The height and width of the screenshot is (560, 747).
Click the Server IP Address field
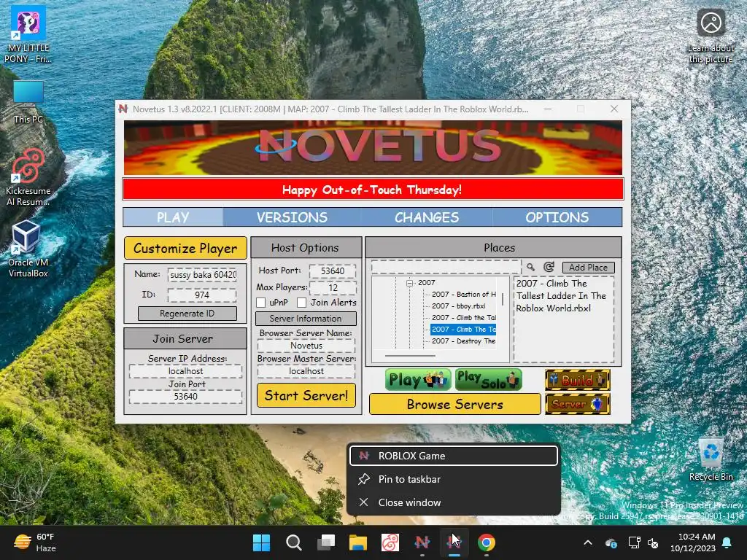click(186, 371)
